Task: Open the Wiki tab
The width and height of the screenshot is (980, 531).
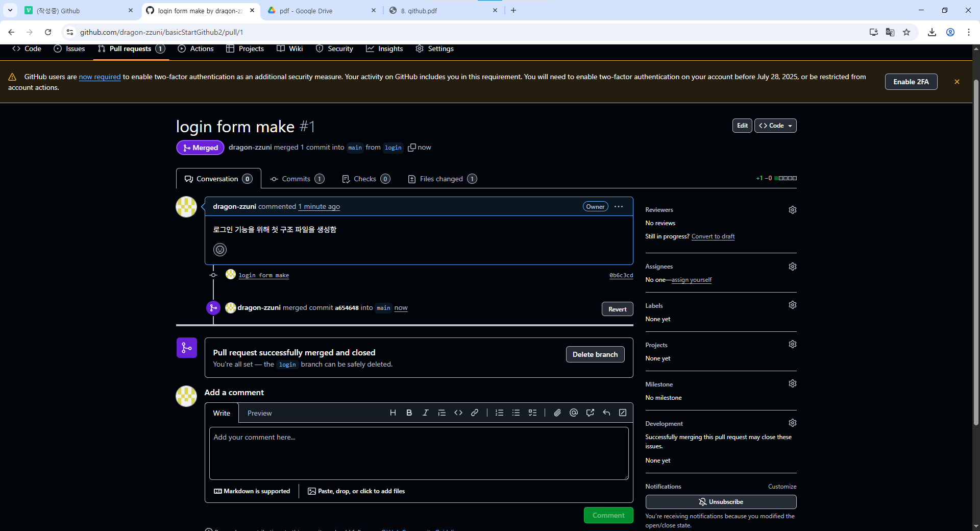Action: (290, 49)
